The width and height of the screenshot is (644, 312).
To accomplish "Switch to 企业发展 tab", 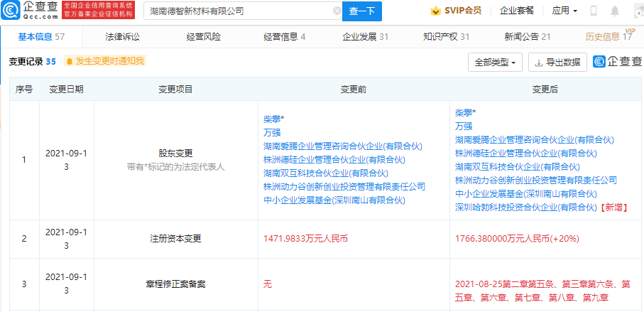I will (x=365, y=37).
